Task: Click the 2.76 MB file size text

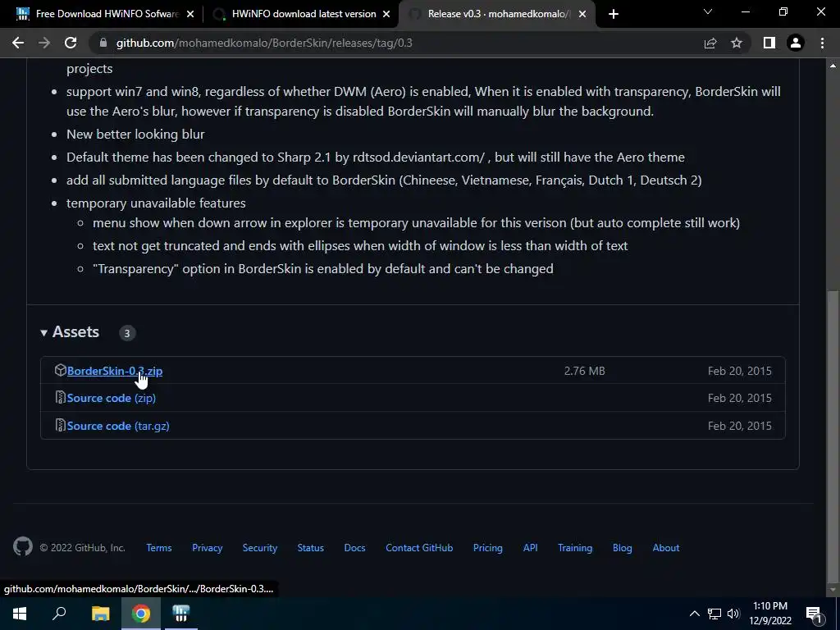Action: point(584,371)
